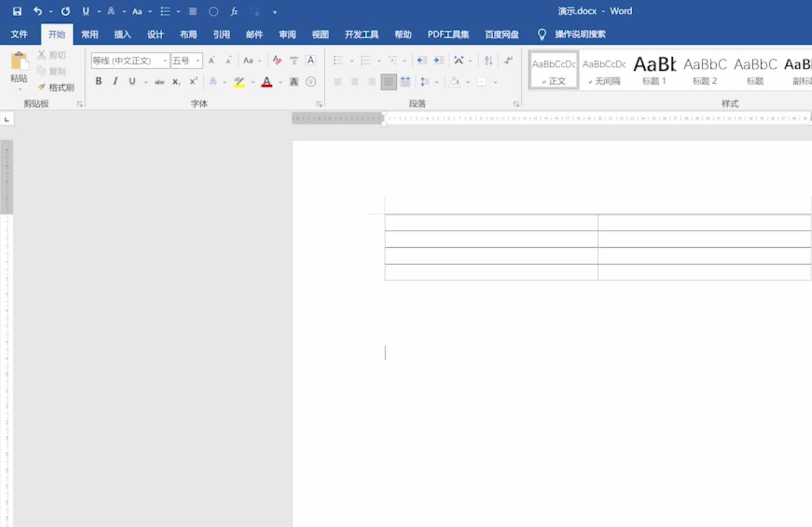
Task: Expand the underline style dropdown arrow
Action: click(x=146, y=81)
